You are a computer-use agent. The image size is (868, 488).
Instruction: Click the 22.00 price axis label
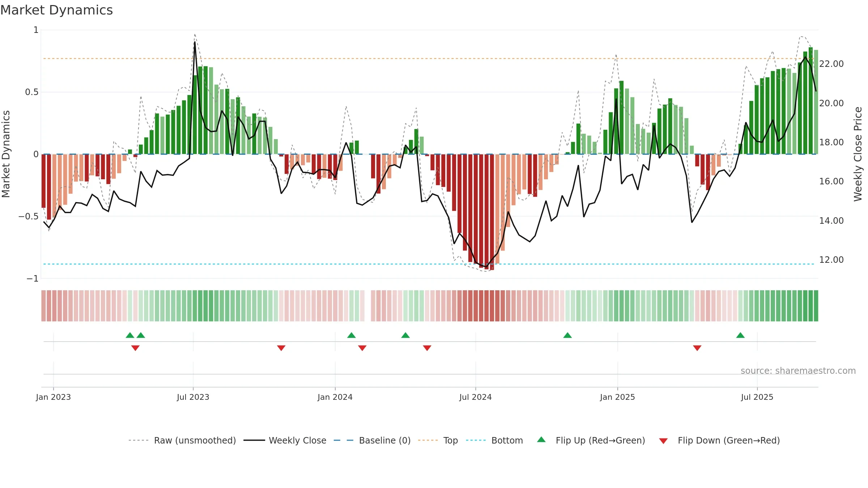point(831,64)
